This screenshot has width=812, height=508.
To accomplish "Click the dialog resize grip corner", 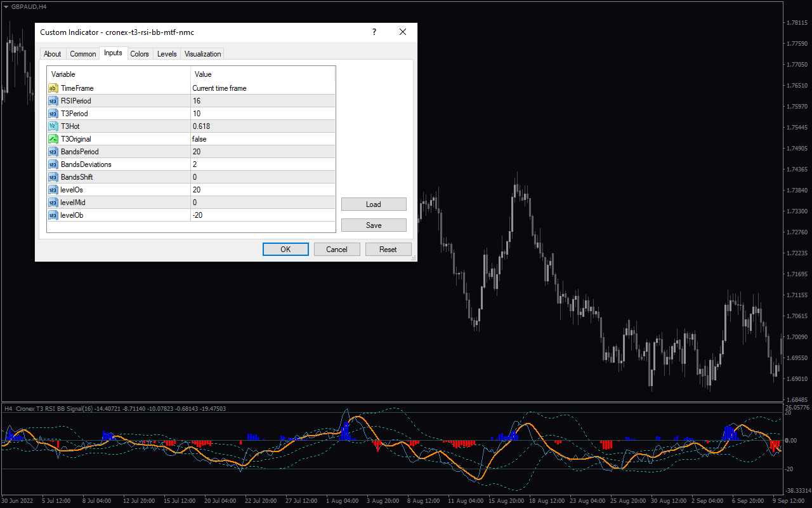I will point(414,258).
